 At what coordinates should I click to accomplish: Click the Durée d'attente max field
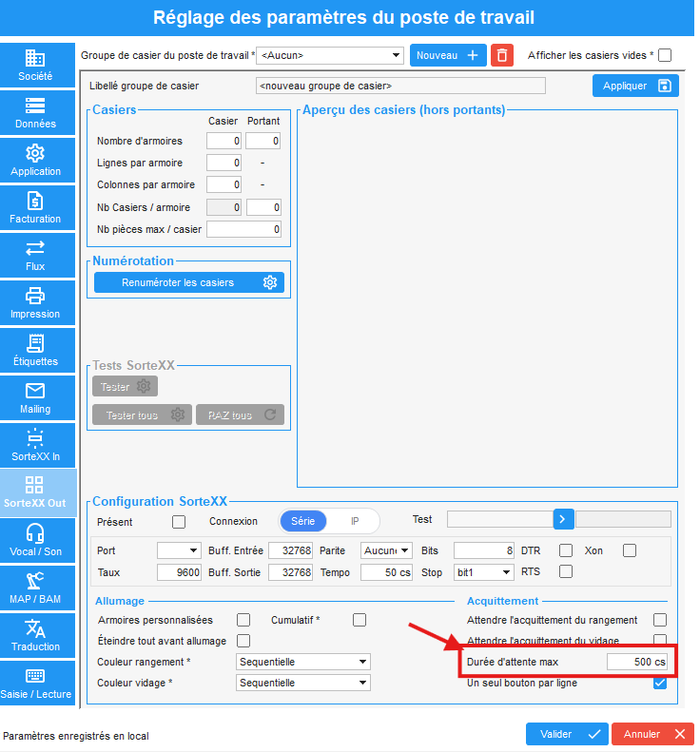(637, 662)
